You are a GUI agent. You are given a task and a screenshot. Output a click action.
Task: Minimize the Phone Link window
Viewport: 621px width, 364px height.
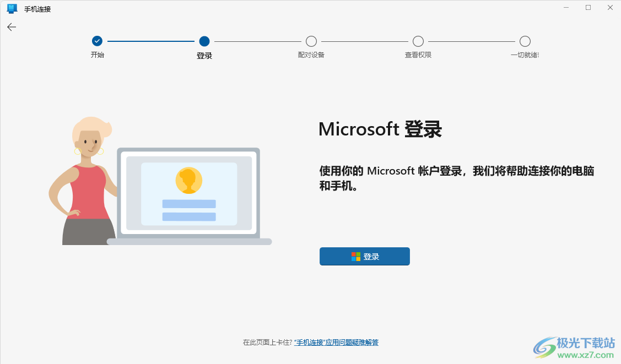pyautogui.click(x=565, y=8)
